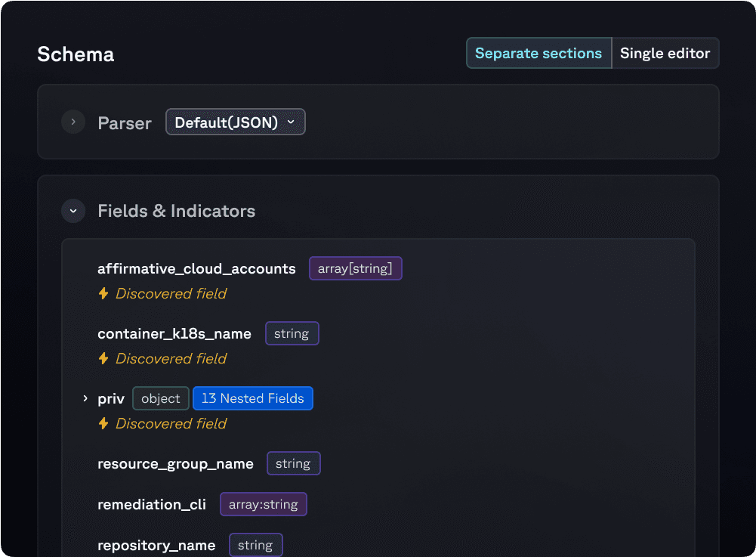The image size is (756, 557).
Task: Open the Default(JSON) parser dropdown
Action: [x=236, y=122]
